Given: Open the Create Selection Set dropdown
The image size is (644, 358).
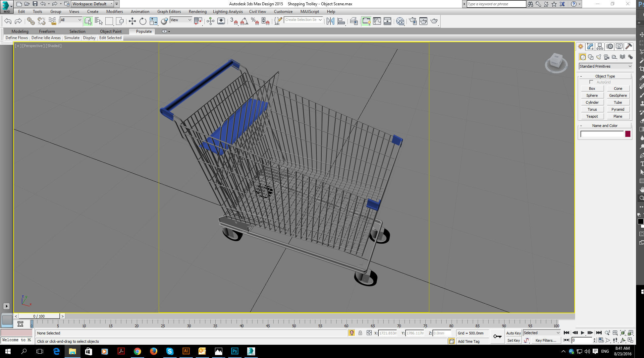Looking at the screenshot, I should pyautogui.click(x=303, y=20).
